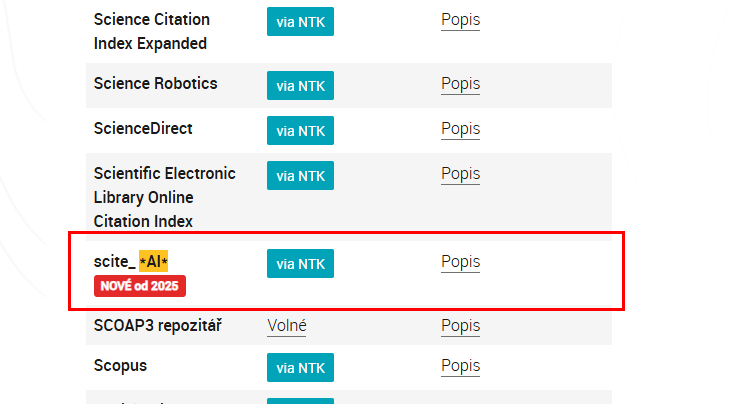The width and height of the screenshot is (752, 404).
Task: Click via NTK button for Scopus
Action: point(300,368)
